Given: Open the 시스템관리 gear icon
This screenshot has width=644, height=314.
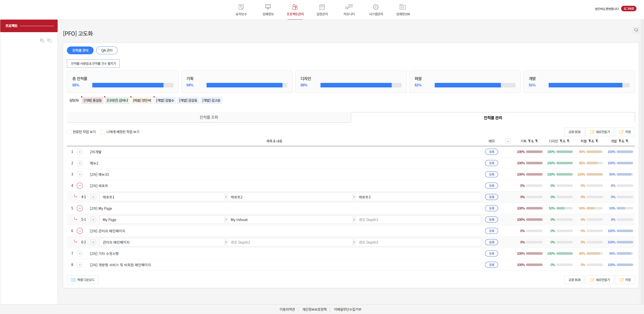Looking at the screenshot, I should [x=376, y=7].
